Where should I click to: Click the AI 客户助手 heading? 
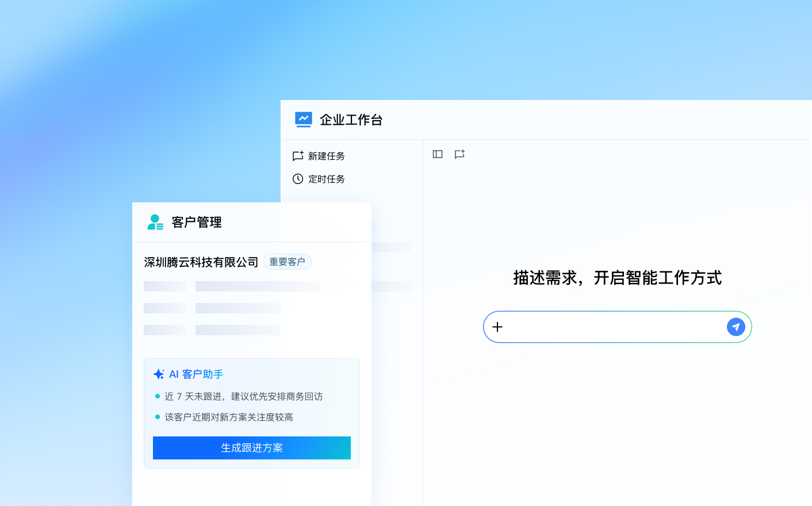[196, 374]
